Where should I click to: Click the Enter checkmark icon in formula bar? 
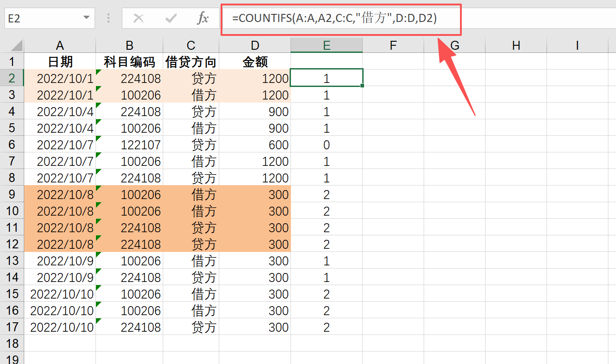coord(171,18)
